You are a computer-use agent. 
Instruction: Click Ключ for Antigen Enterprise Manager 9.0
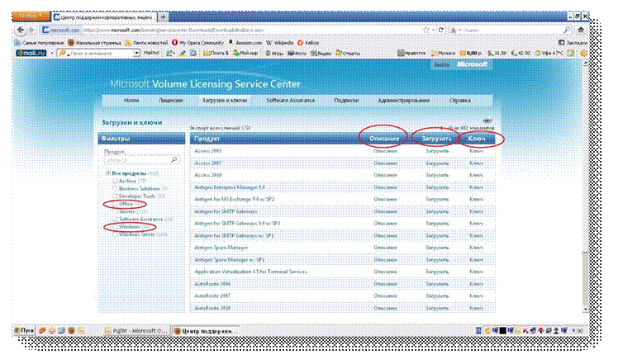[476, 187]
